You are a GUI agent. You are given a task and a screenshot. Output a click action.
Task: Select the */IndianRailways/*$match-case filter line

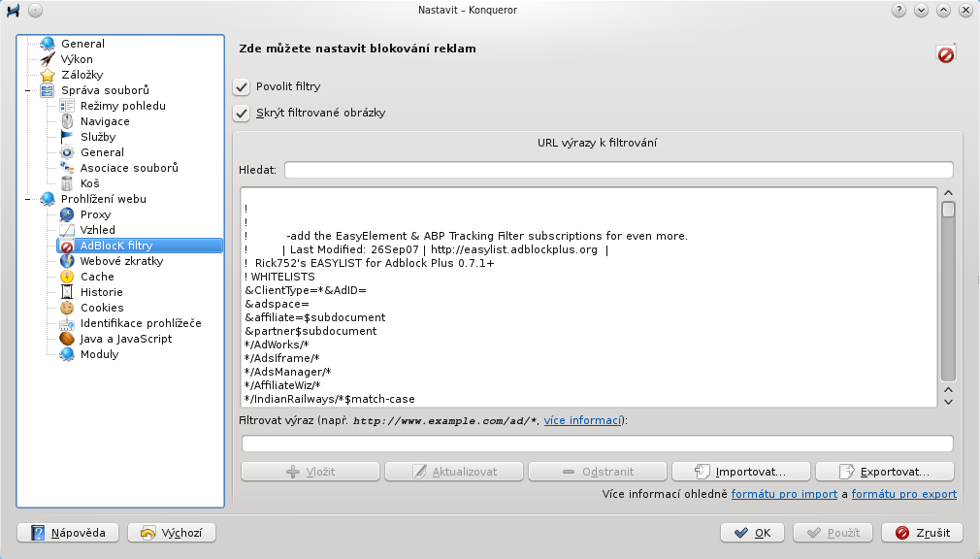click(x=329, y=399)
